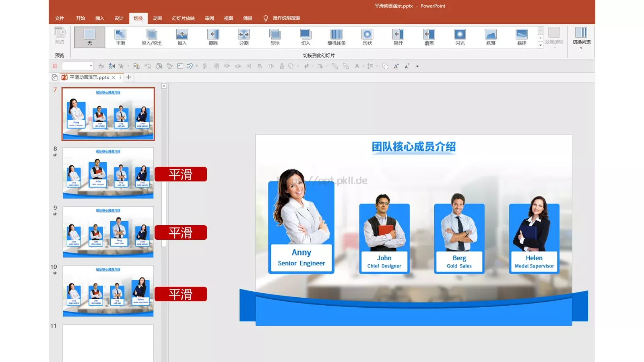Click the slide panel scroll-up arrow
This screenshot has height=362, width=644.
(x=164, y=86)
